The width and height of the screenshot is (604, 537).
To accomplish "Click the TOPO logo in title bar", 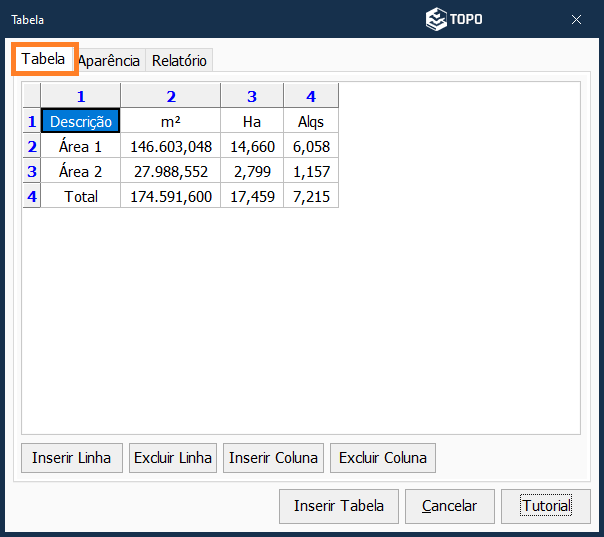I will pos(454,19).
